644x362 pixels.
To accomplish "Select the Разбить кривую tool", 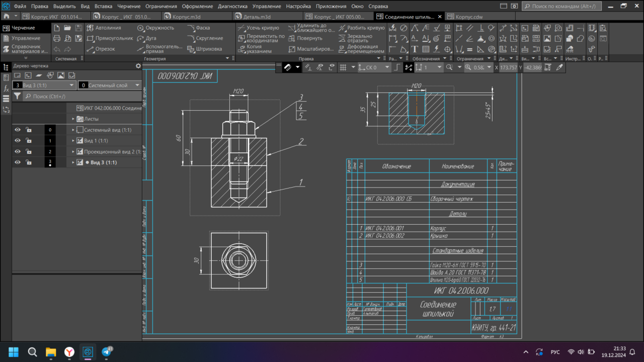I will click(361, 28).
